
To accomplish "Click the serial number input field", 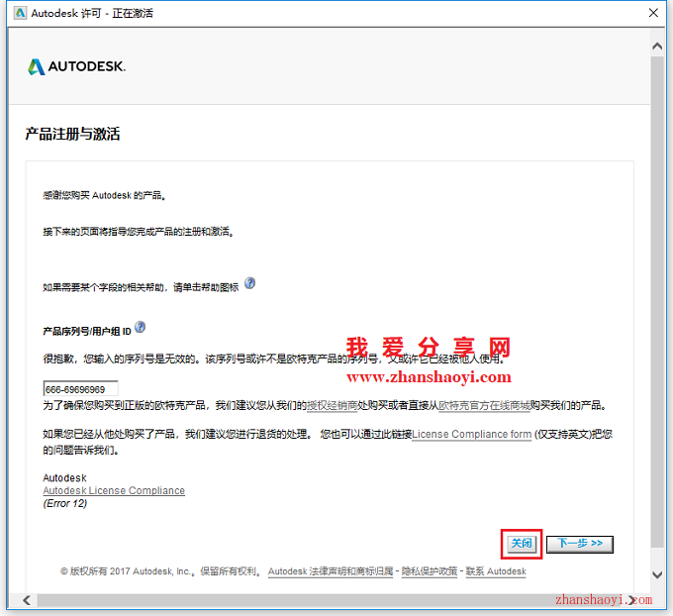I will click(x=81, y=389).
